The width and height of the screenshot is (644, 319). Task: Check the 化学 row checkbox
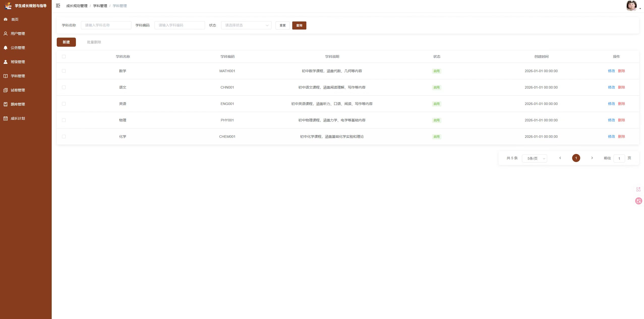tap(64, 137)
